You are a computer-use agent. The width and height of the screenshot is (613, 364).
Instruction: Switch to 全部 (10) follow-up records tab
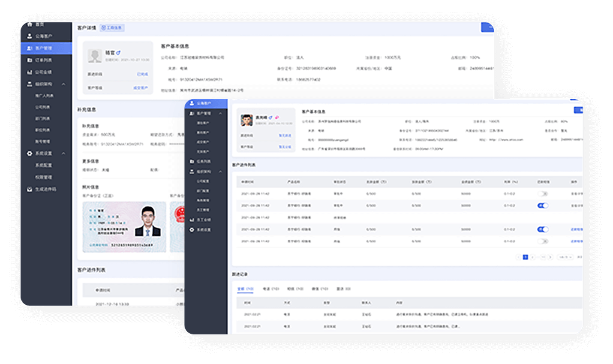(245, 289)
